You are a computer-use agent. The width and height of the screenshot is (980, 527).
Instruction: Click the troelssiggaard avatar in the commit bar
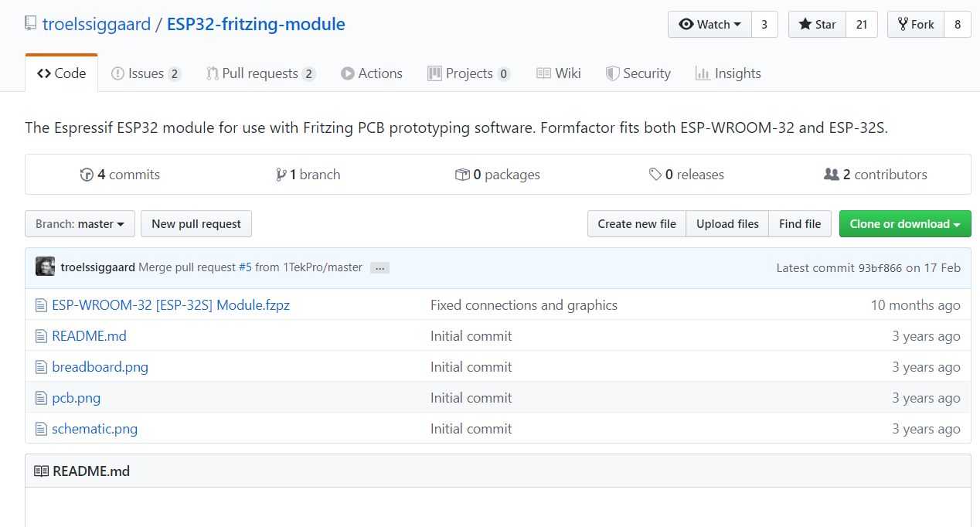(45, 267)
